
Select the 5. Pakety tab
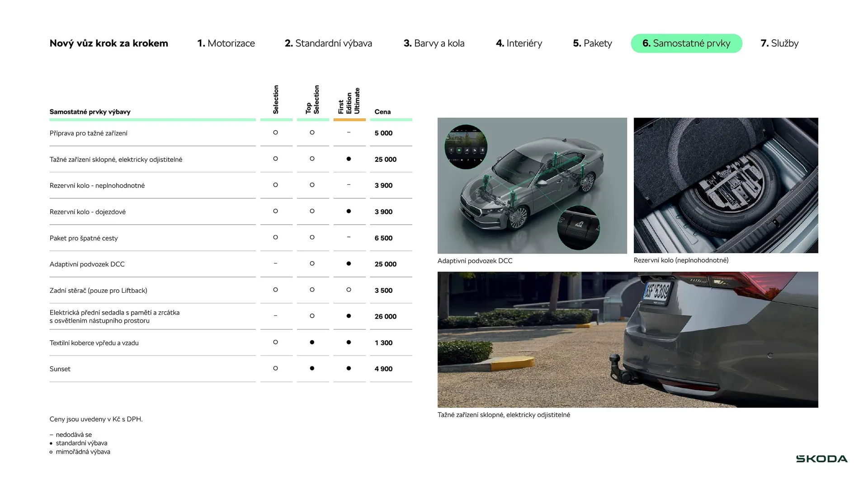(592, 43)
